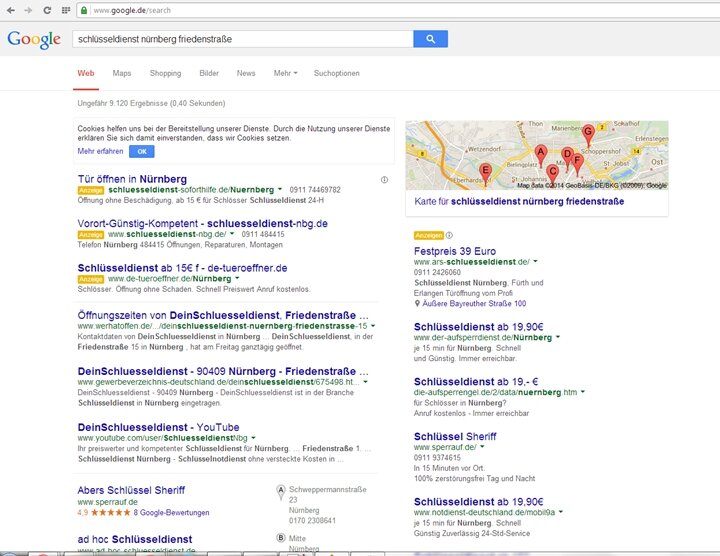Viewport: 720px width, 556px height.
Task: Open Vorort-Günstig-Kompetent schluesseldienst-nbg.de ad
Action: click(202, 224)
